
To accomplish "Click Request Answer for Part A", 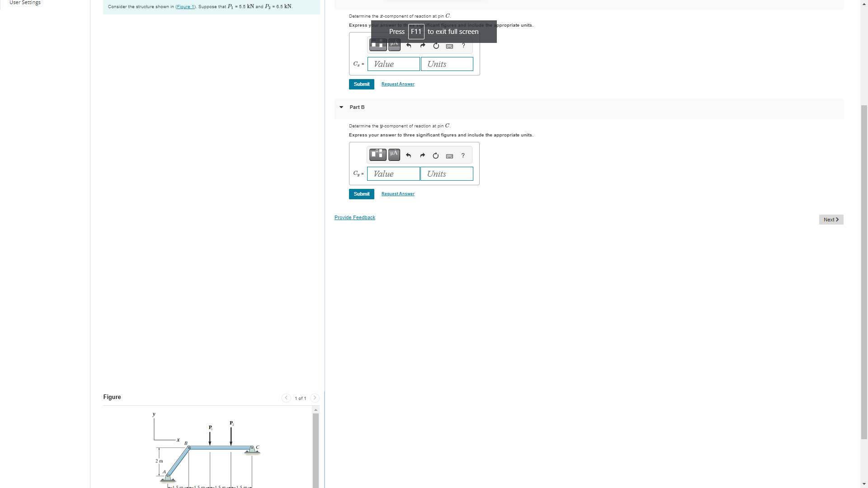I will coord(397,84).
